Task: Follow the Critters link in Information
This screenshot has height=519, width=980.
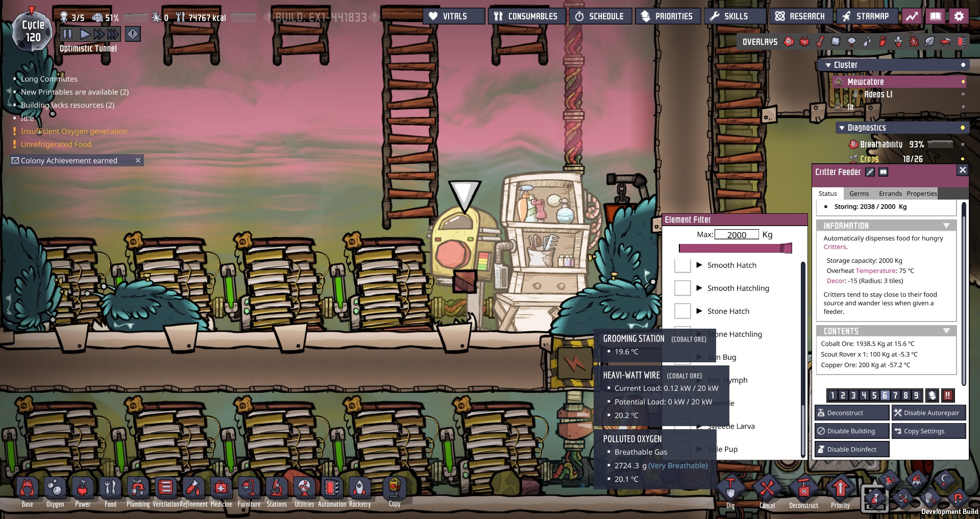Action: click(x=835, y=247)
